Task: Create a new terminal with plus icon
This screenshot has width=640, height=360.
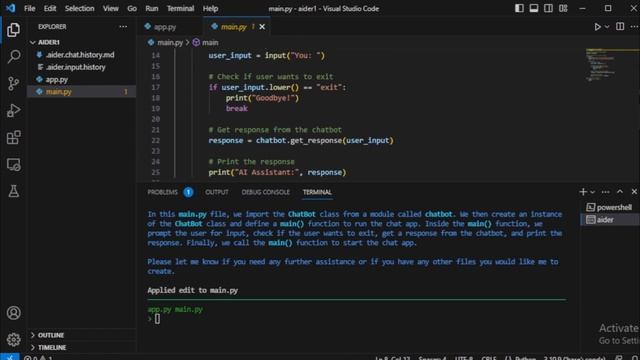Action: 583,192
